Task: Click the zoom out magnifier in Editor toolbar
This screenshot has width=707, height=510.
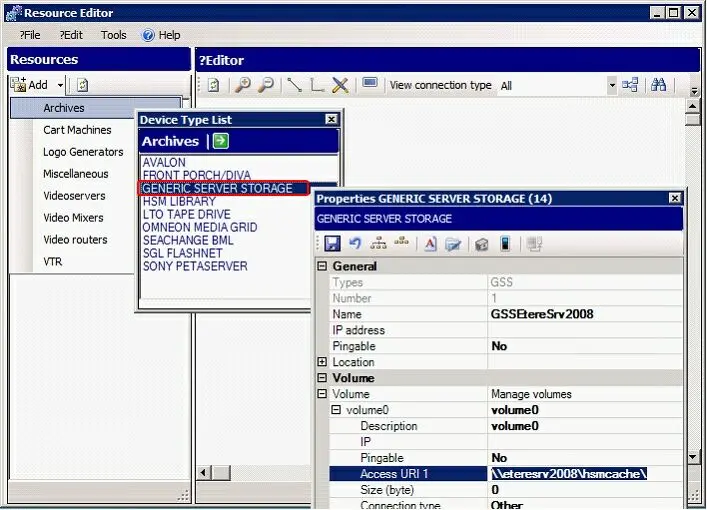Action: 265,86
